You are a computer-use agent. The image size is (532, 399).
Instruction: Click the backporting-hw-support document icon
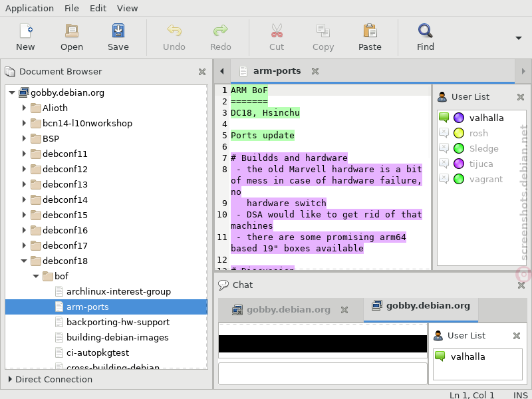pyautogui.click(x=59, y=322)
